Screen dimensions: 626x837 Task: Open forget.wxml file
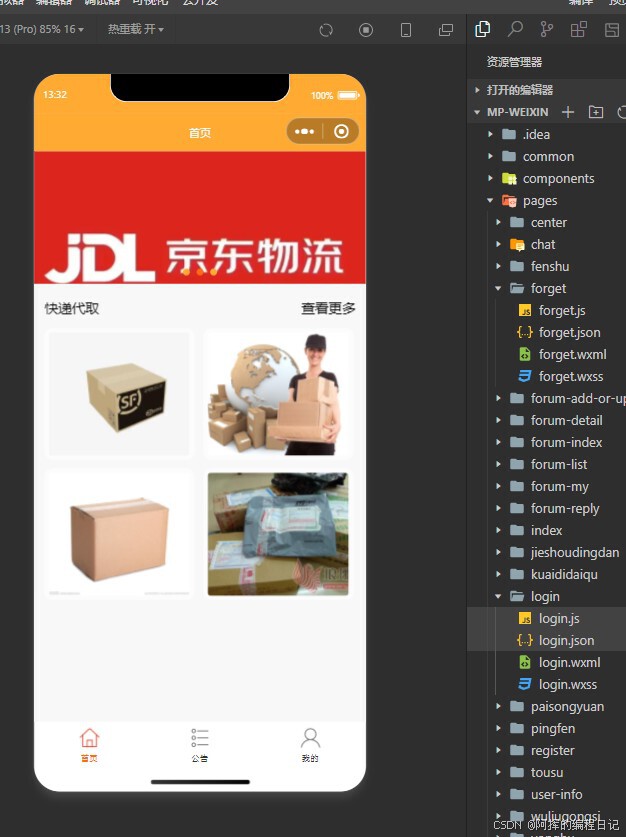click(x=572, y=354)
